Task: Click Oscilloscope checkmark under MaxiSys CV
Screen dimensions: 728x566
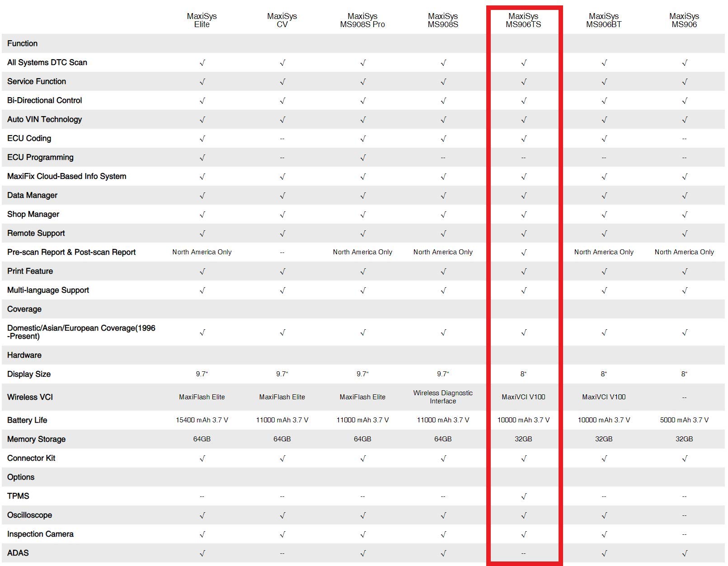Action: pyautogui.click(x=282, y=515)
